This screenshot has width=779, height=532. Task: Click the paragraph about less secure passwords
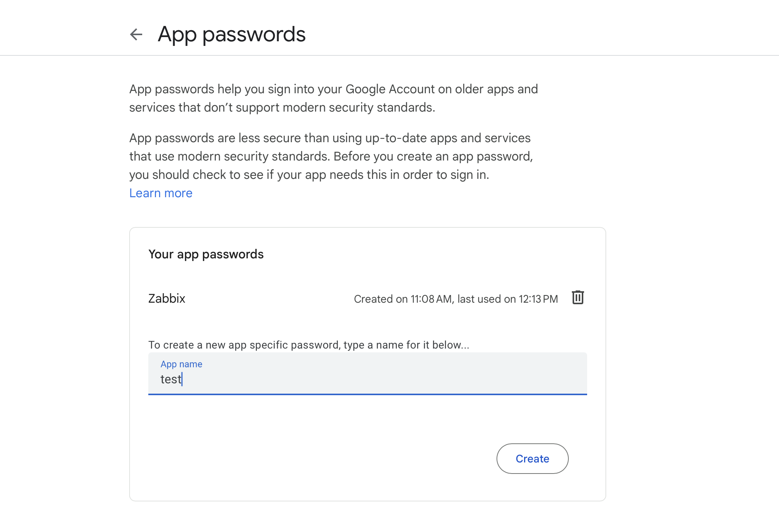[331, 156]
